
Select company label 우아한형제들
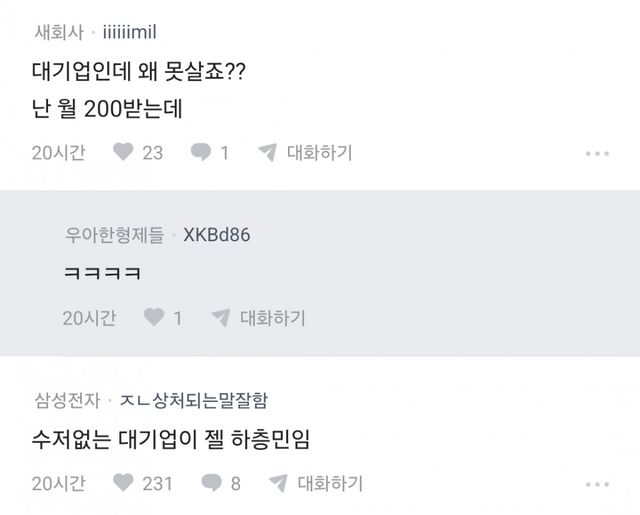[x=115, y=235]
